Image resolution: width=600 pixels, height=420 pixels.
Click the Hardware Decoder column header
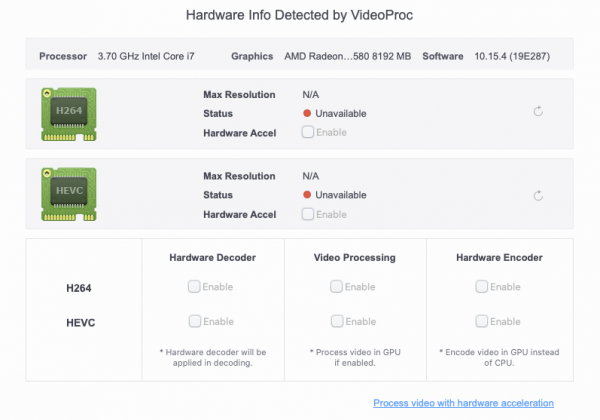point(214,257)
